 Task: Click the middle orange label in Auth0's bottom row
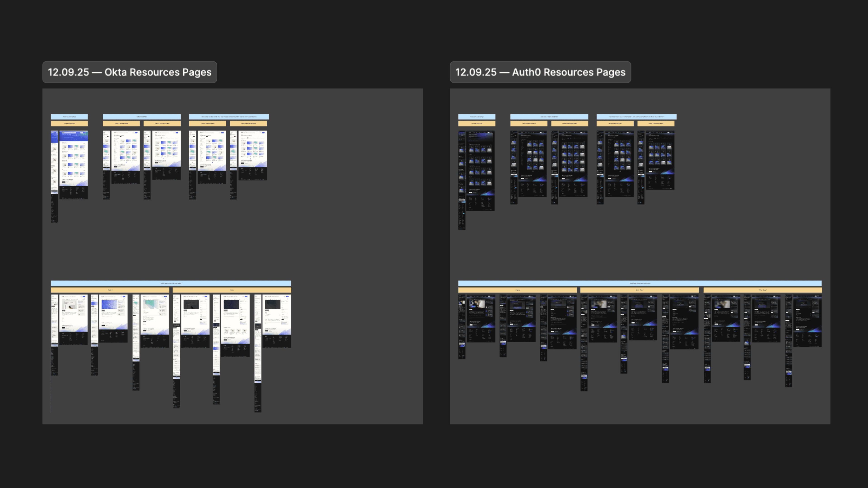click(x=639, y=290)
